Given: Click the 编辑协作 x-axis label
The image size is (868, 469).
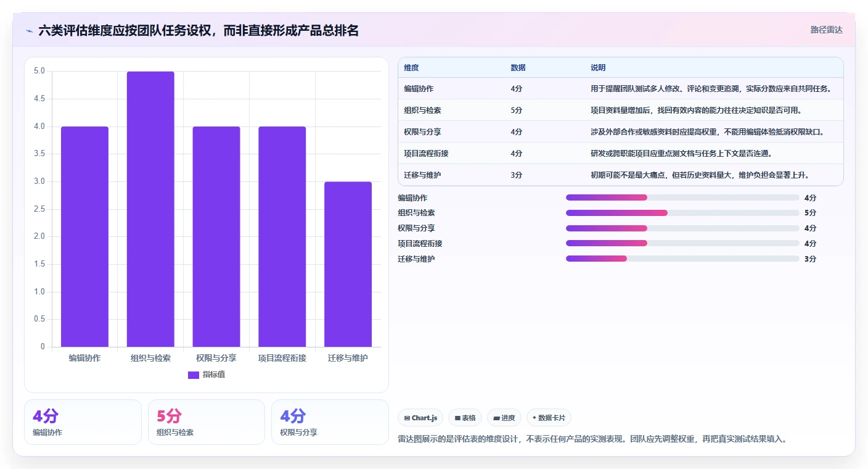Looking at the screenshot, I should (84, 358).
